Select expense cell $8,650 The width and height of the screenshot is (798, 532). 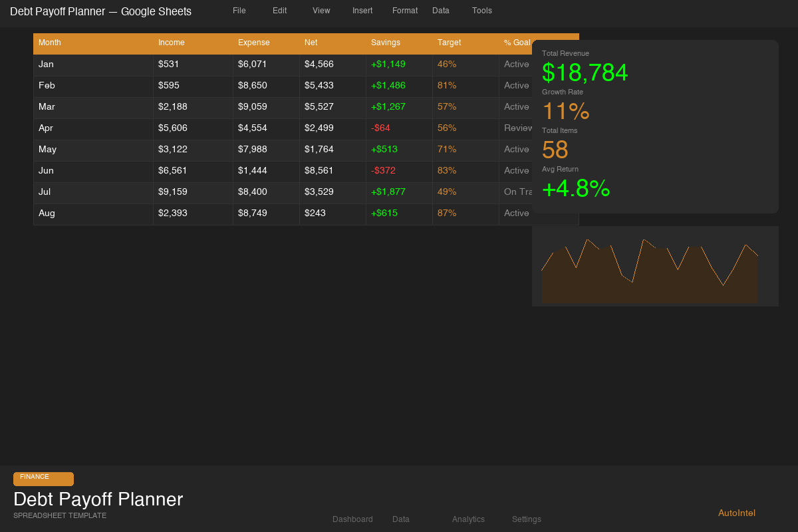click(x=266, y=86)
